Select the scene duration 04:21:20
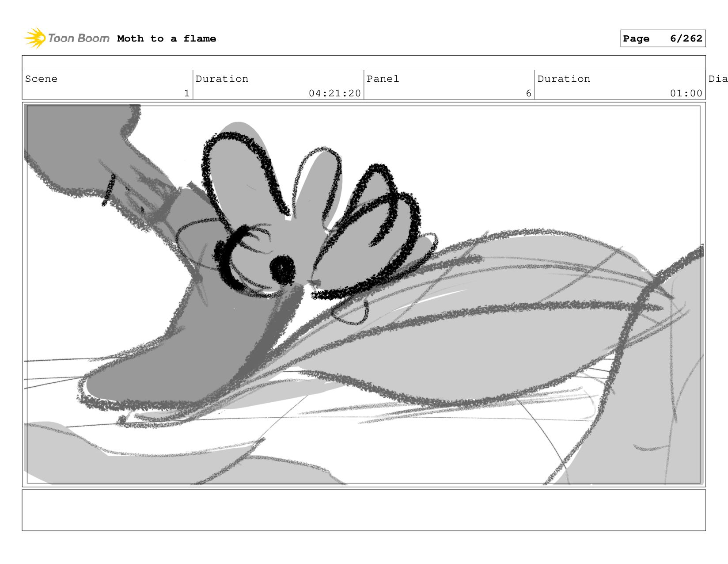 coord(335,93)
